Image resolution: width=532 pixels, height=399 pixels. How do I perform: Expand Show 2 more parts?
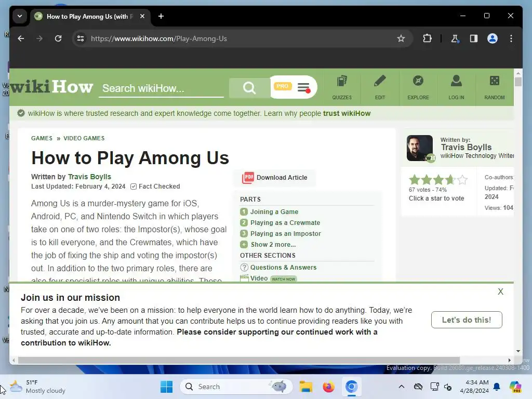(x=273, y=244)
